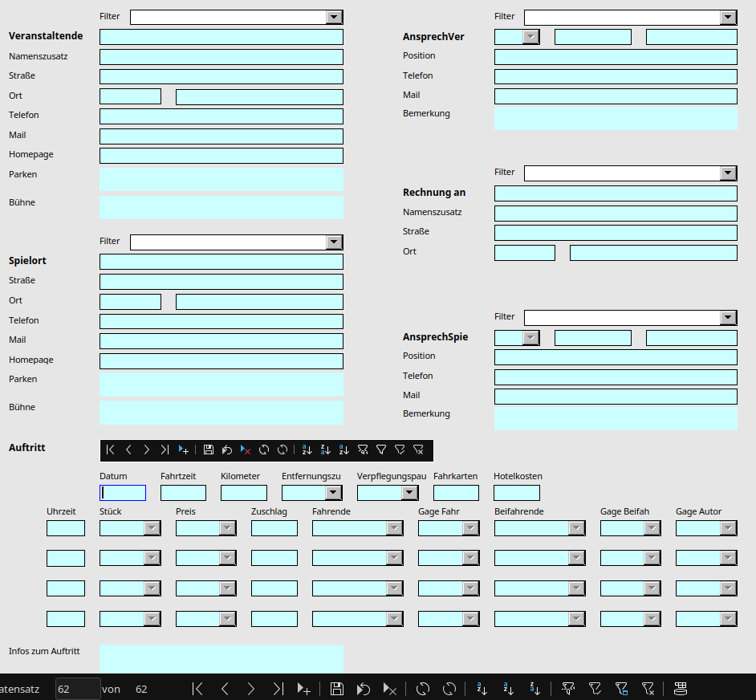Screen dimensions: 756x700
Task: Undo data entry in bottom navigation bar
Action: [x=364, y=689]
